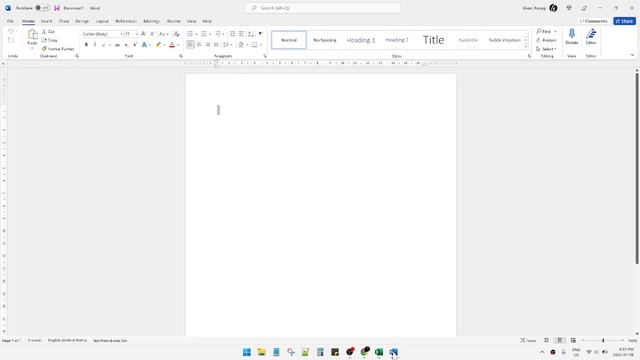The image size is (640, 360).
Task: Increase font size with grow font icon
Action: coord(143,34)
